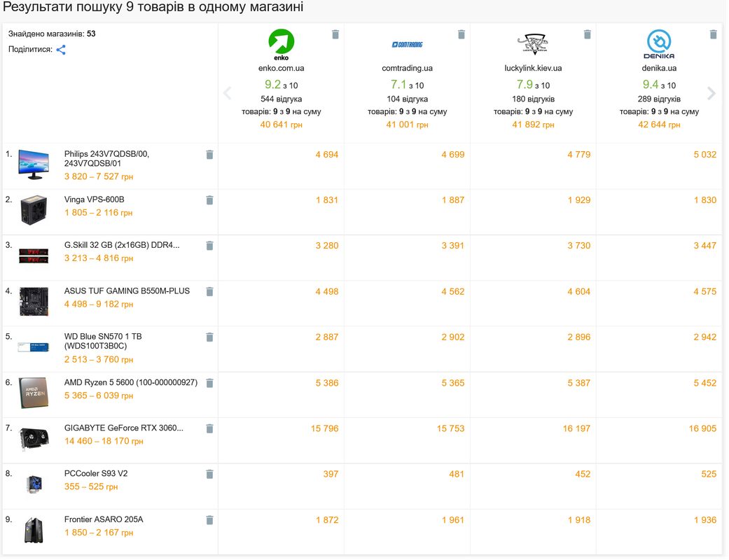
Task: Remove luckylink.kiev.ua store column via trash icon
Action: click(588, 34)
